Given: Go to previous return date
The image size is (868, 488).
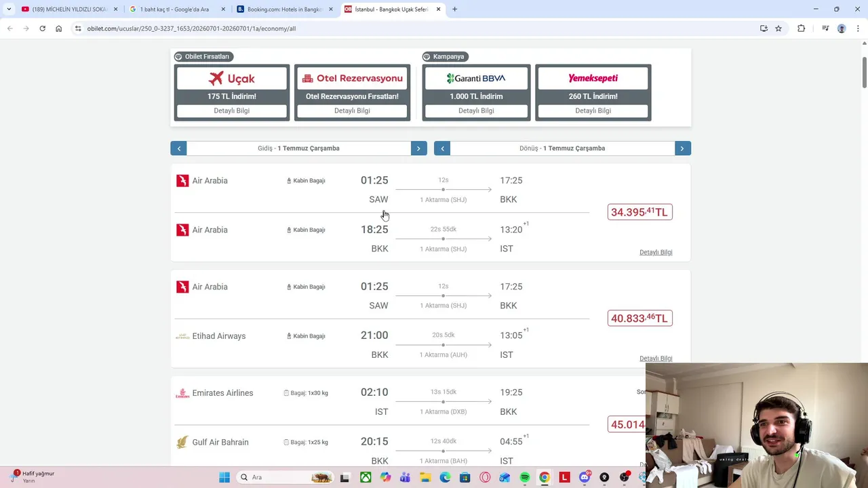Looking at the screenshot, I should point(442,148).
